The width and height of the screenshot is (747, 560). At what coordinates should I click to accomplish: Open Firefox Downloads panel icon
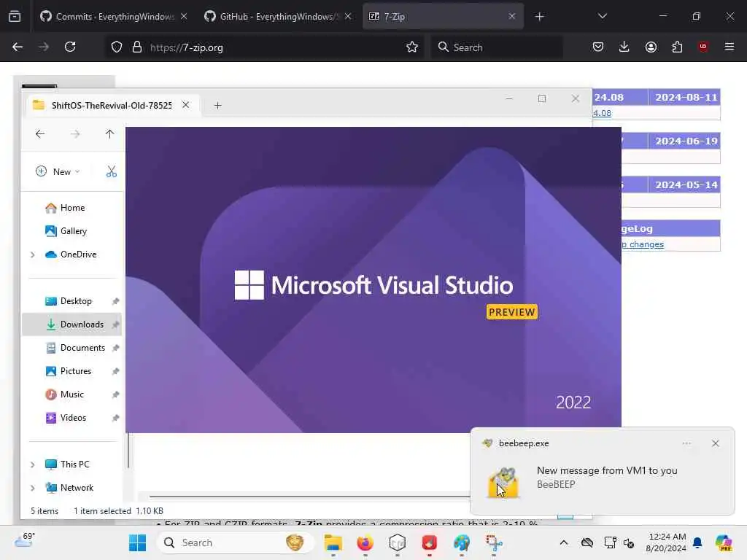pyautogui.click(x=624, y=47)
